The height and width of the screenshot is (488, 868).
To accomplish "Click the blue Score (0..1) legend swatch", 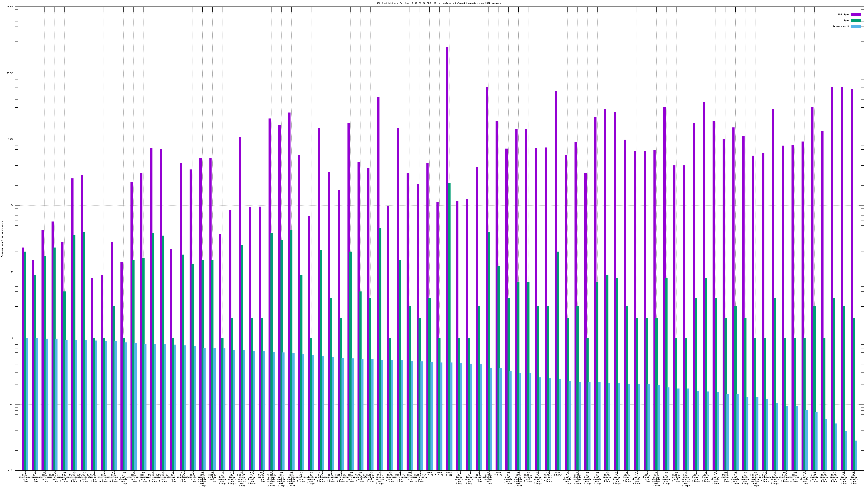I will (x=856, y=26).
